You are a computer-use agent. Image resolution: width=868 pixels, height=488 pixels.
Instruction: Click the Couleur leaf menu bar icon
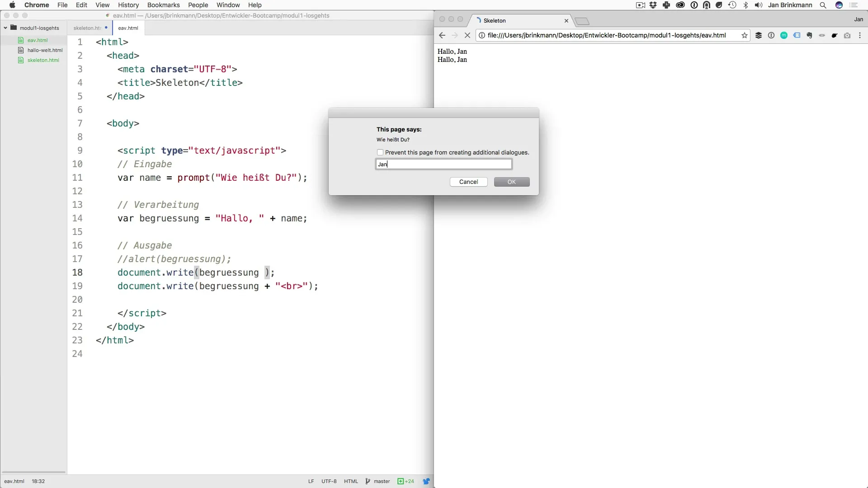coord(719,5)
